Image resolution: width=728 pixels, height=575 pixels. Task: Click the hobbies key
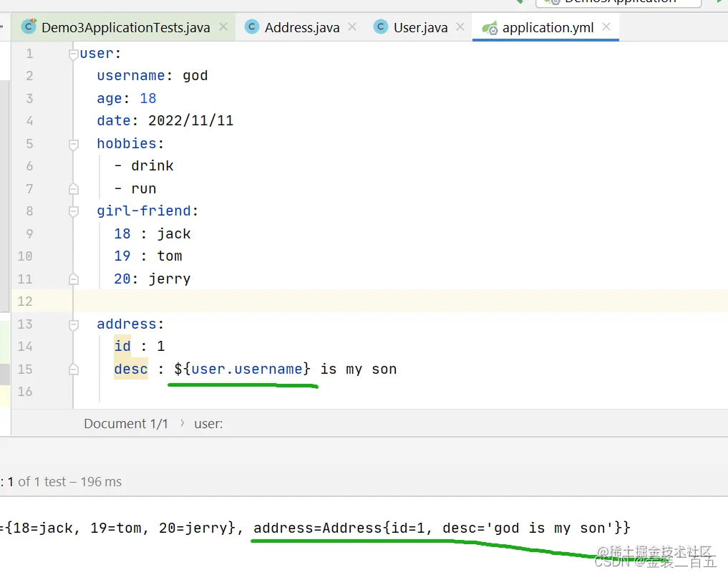tap(127, 143)
